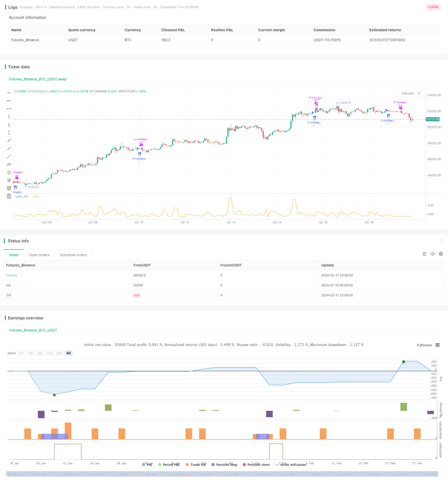Click the FreeUSDT column header
448x484 pixels.
coord(142,265)
